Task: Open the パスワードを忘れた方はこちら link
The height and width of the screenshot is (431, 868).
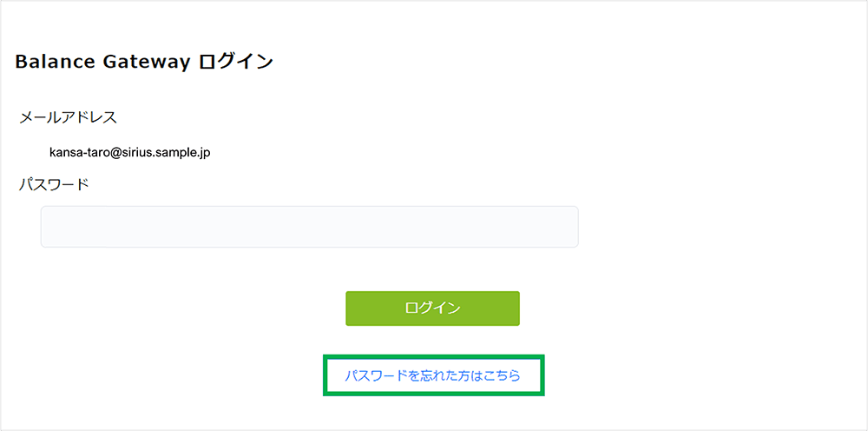Action: click(432, 376)
